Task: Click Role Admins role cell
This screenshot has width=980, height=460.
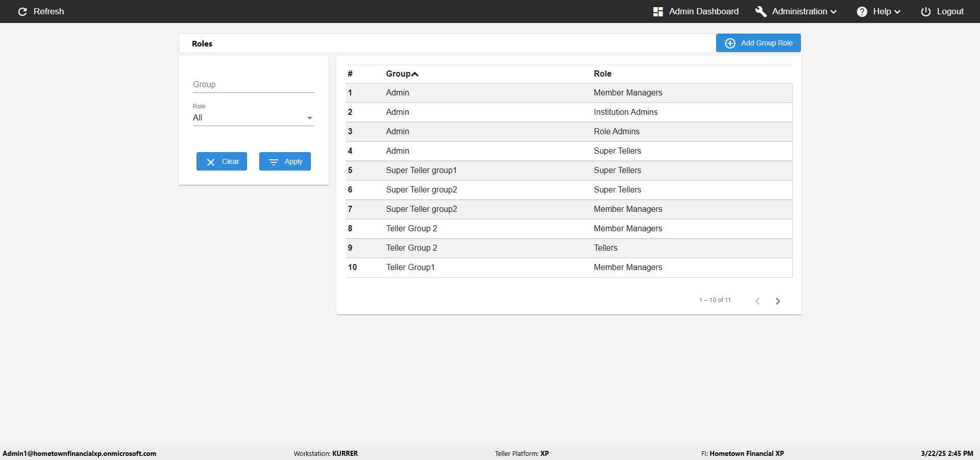Action: click(x=617, y=131)
